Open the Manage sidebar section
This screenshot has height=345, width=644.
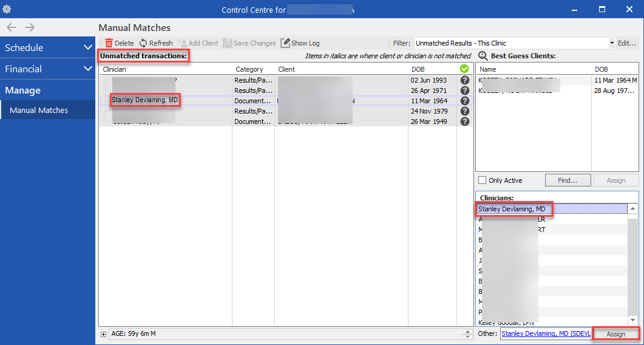[23, 90]
